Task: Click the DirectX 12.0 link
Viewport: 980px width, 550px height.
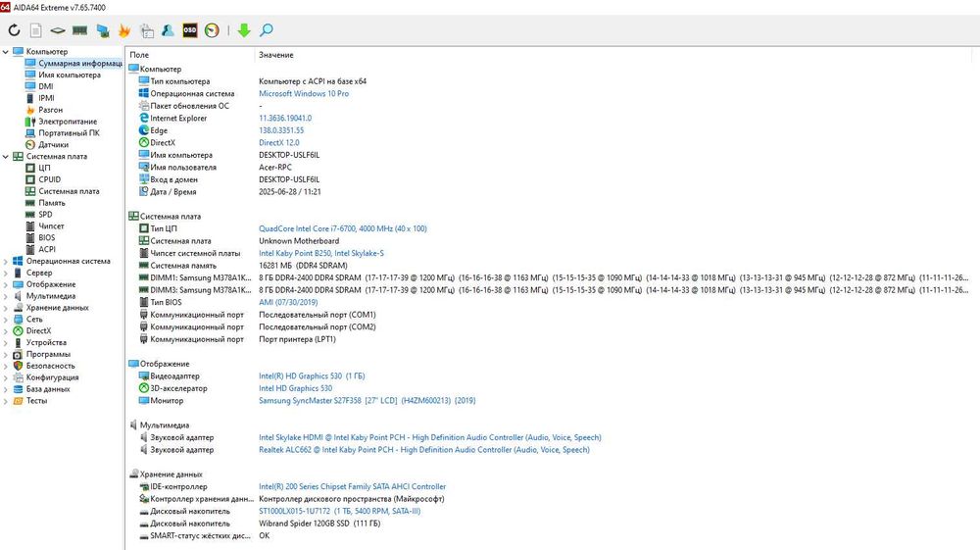Action: [278, 142]
